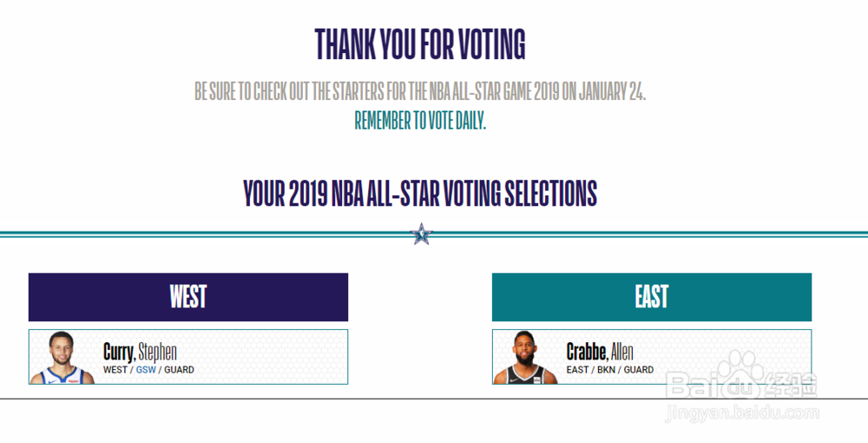
Task: Click the Curry, Stephen player name
Action: [x=140, y=352]
